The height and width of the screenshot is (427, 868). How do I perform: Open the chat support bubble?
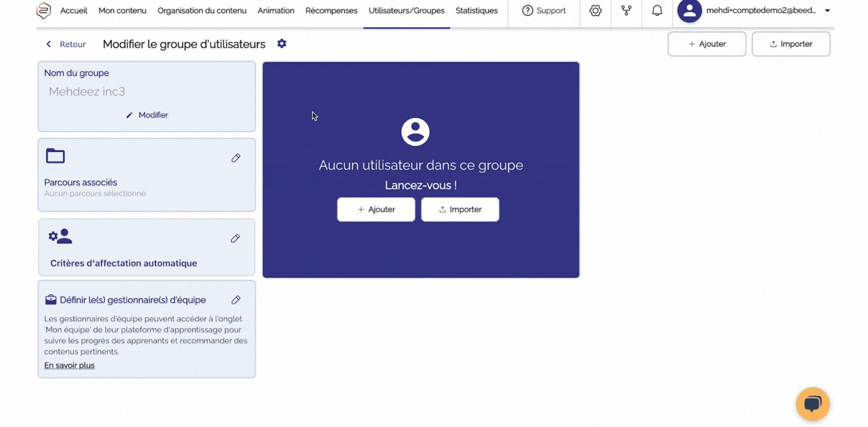(812, 404)
